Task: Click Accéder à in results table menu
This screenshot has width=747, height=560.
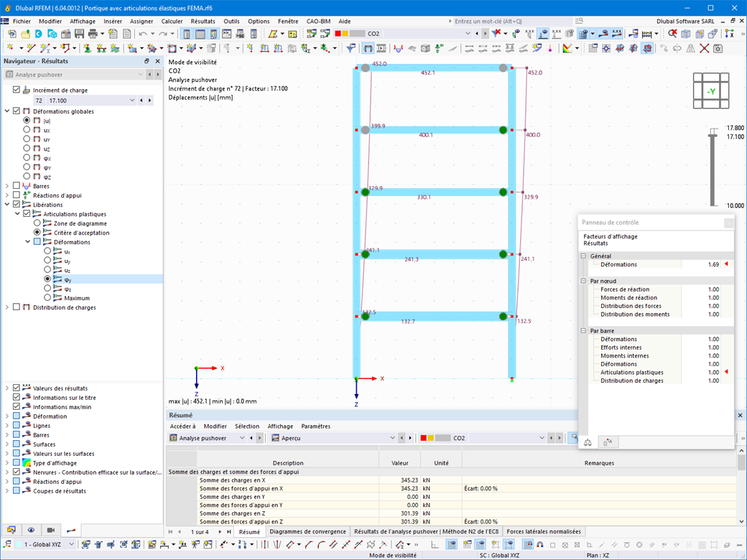Action: (183, 426)
